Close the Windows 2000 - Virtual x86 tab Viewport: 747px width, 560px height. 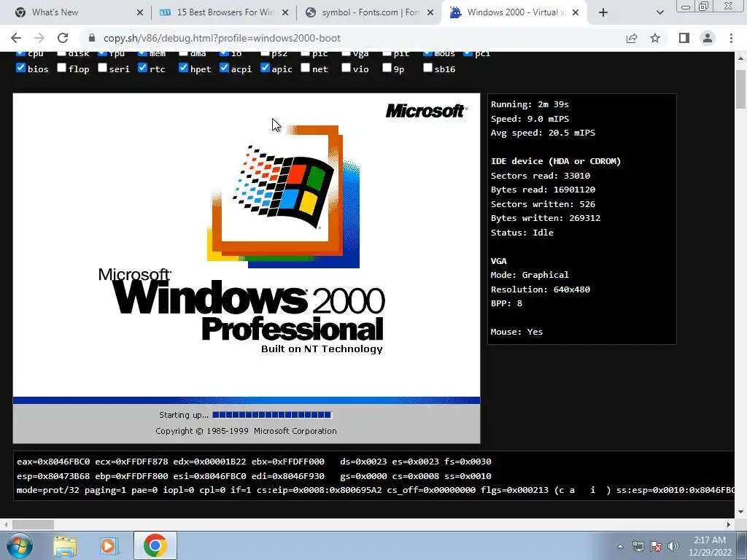(x=576, y=13)
